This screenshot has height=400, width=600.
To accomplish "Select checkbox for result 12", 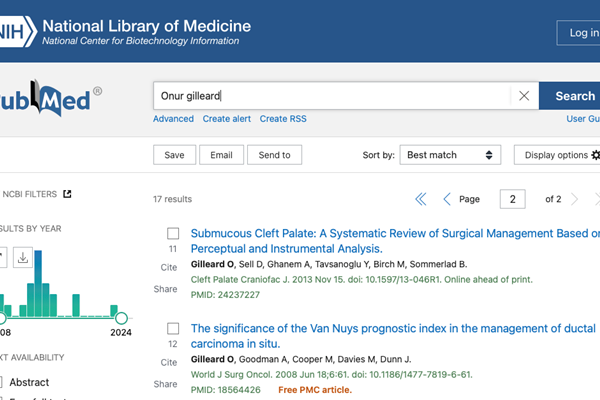I will click(x=173, y=328).
